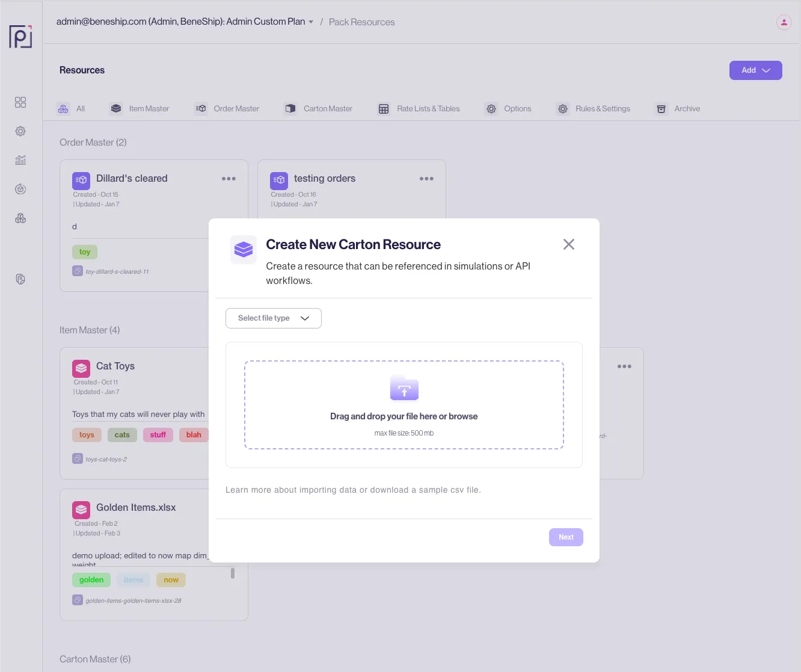Open the documents icon in sidebar

pyautogui.click(x=20, y=279)
